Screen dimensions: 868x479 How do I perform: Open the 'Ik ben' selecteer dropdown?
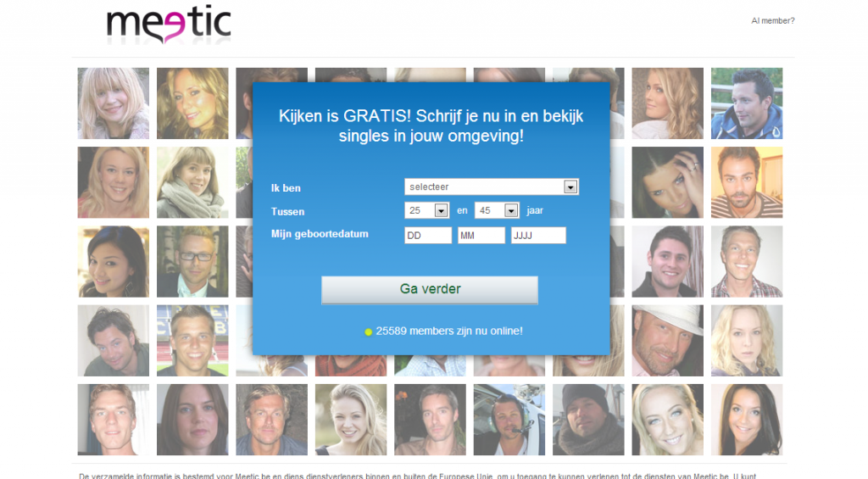[492, 187]
